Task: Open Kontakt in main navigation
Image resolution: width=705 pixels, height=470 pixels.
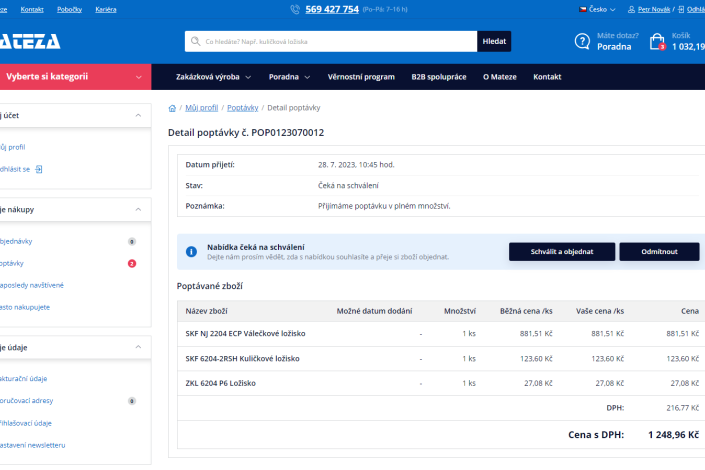Action: (x=547, y=77)
